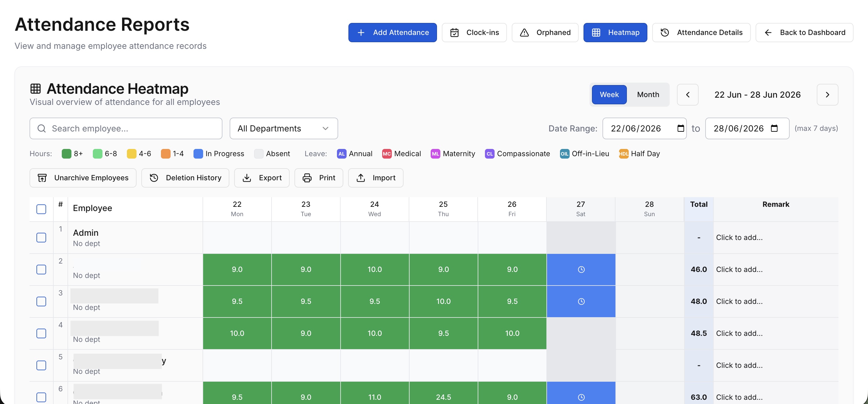
Task: Switch to the Week tab
Action: (x=609, y=95)
